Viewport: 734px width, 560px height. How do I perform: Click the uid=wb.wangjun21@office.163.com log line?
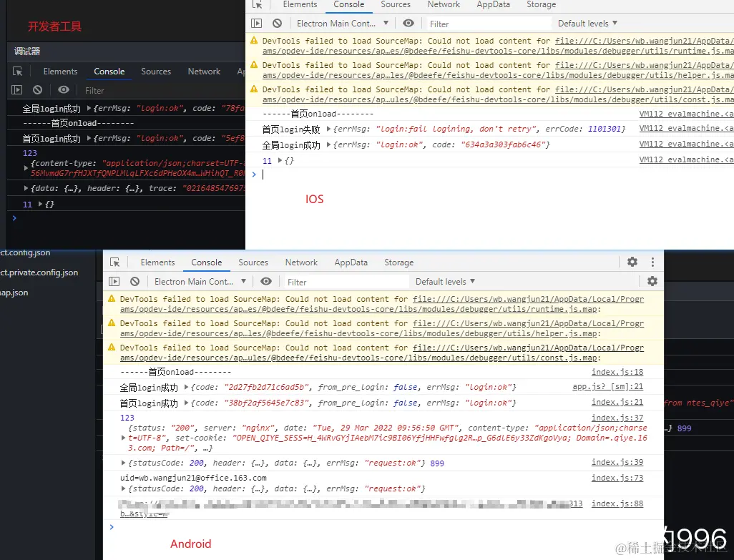point(193,478)
